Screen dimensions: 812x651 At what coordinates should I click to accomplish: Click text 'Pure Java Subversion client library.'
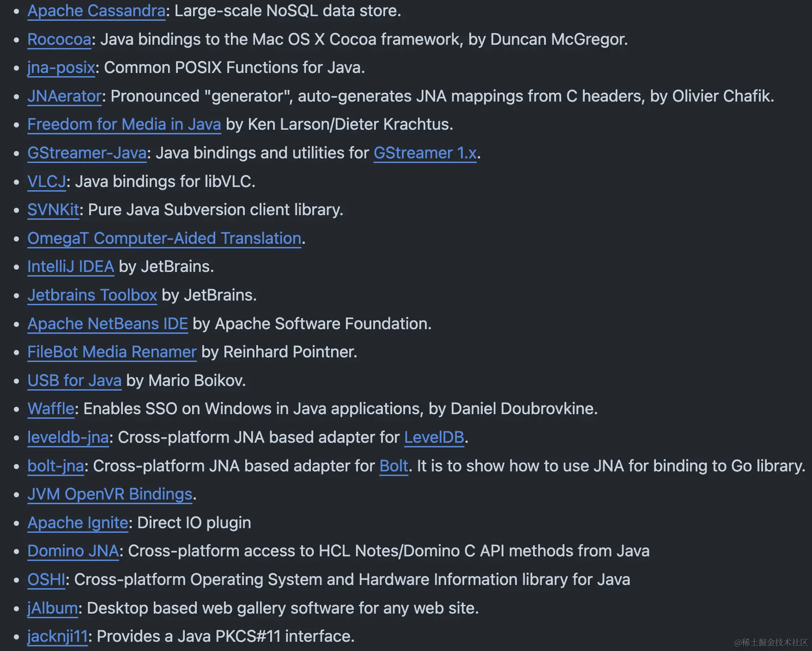216,210
